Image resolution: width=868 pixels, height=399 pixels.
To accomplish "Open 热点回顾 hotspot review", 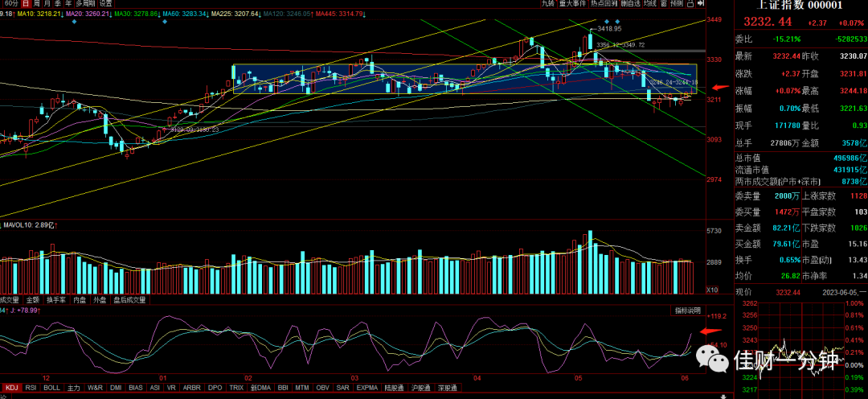I will tap(604, 3).
